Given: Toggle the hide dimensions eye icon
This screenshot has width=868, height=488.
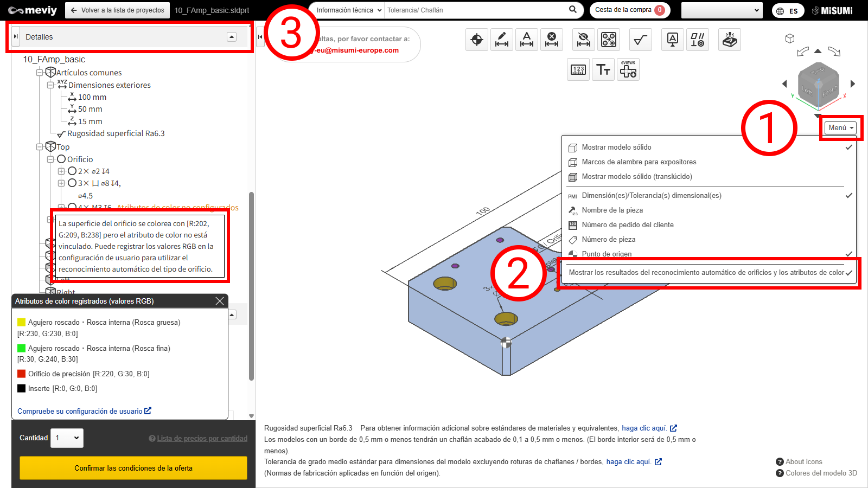Looking at the screenshot, I should [584, 40].
